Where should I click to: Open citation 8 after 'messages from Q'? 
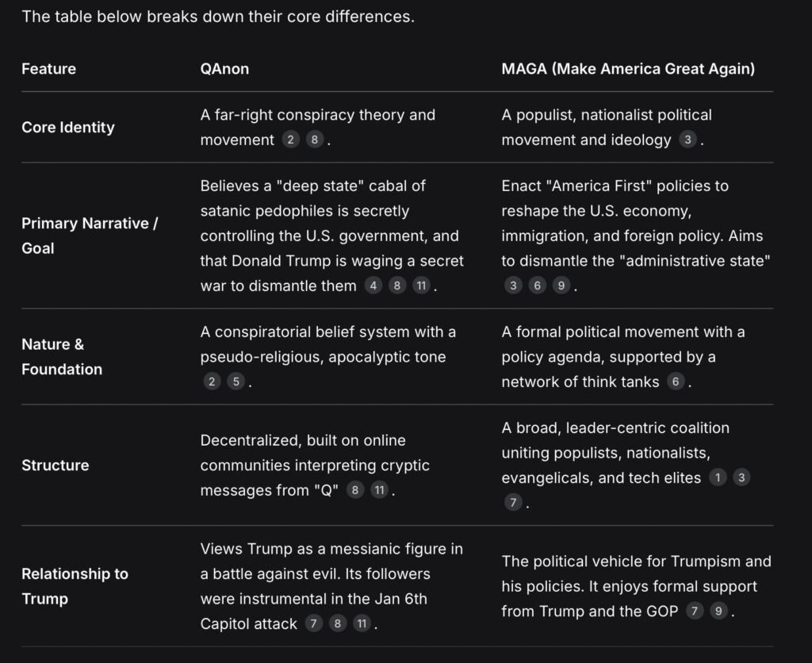coord(355,490)
